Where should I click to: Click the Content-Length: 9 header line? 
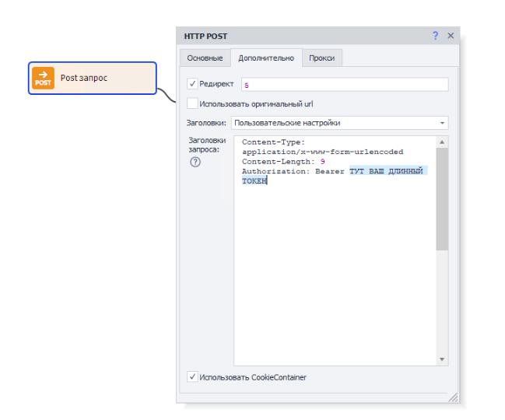point(283,162)
